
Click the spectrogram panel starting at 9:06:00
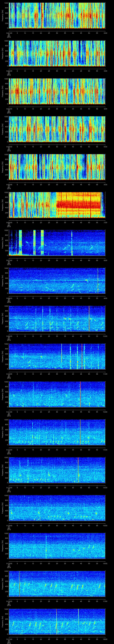point(57,205)
